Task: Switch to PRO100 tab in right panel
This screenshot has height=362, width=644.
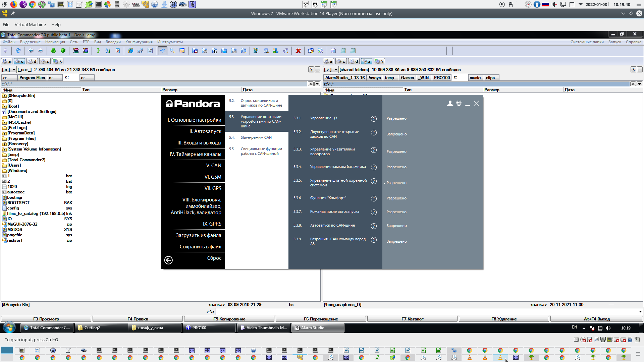Action: 441,78
